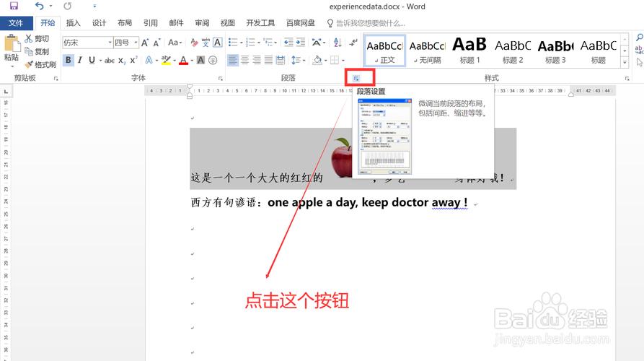The height and width of the screenshot is (361, 644).
Task: Switch to the View (视图) tab
Action: tap(228, 23)
